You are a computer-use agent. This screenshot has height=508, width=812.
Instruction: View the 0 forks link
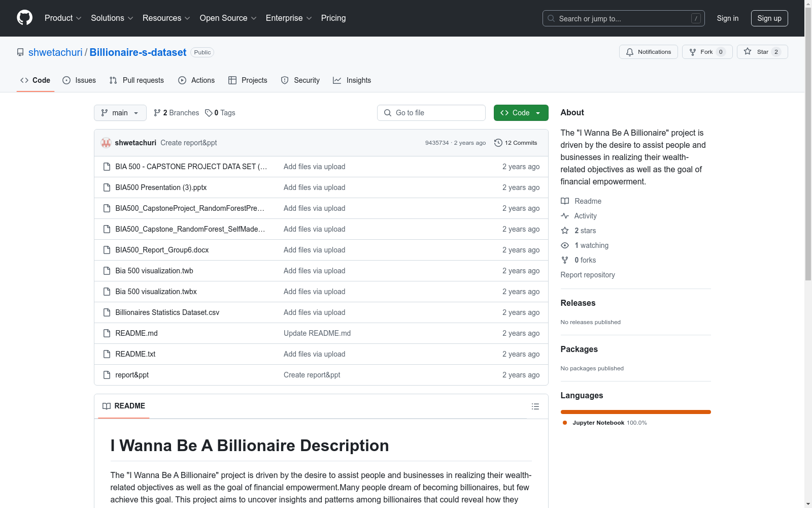[579, 260]
